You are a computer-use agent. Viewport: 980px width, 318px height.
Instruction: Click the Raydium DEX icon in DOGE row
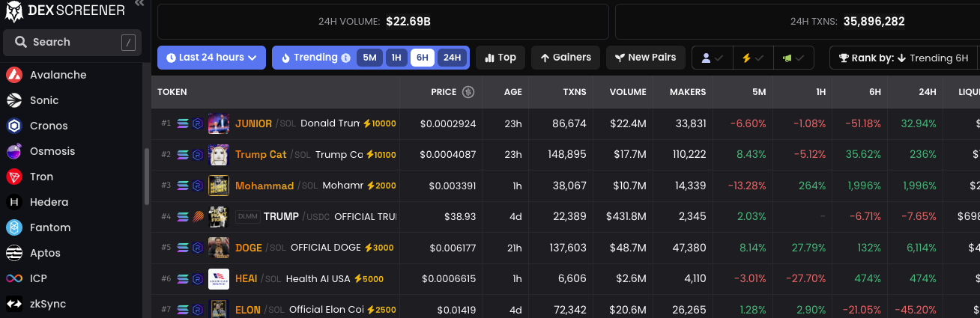pos(198,248)
